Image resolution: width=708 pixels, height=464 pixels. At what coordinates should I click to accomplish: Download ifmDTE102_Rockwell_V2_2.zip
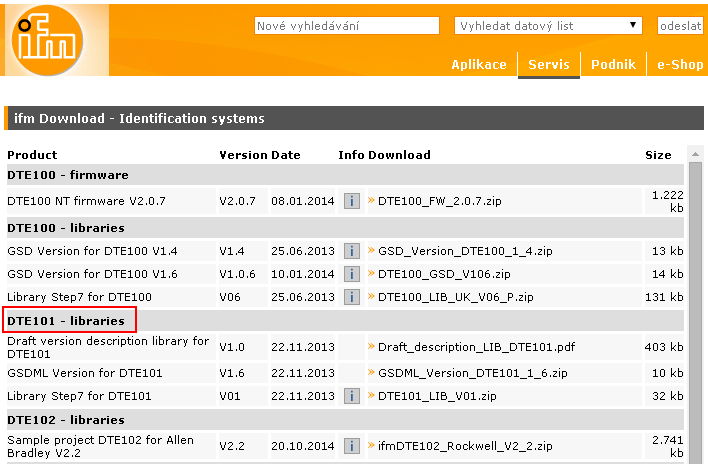(465, 446)
